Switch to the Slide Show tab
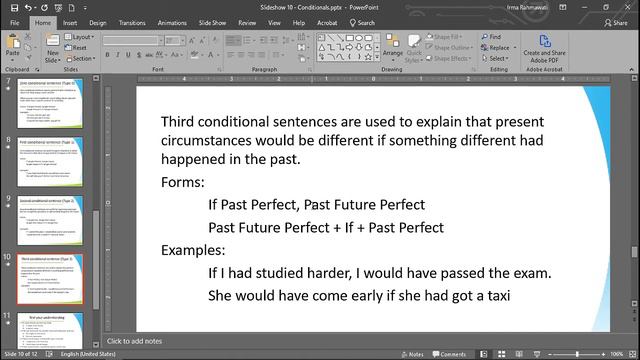Viewport: 640px width, 360px height. tap(212, 23)
